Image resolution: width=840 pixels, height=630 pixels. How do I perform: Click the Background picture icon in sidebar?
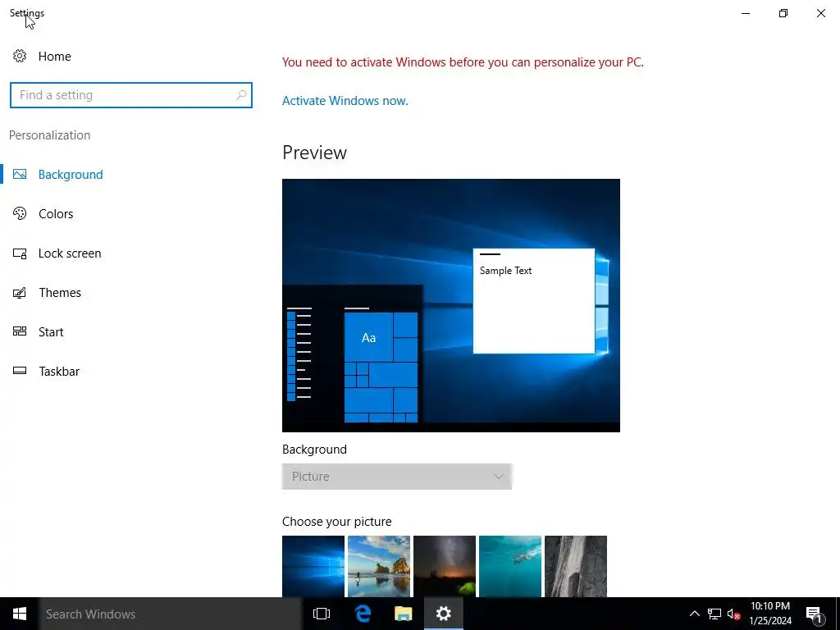click(x=20, y=174)
